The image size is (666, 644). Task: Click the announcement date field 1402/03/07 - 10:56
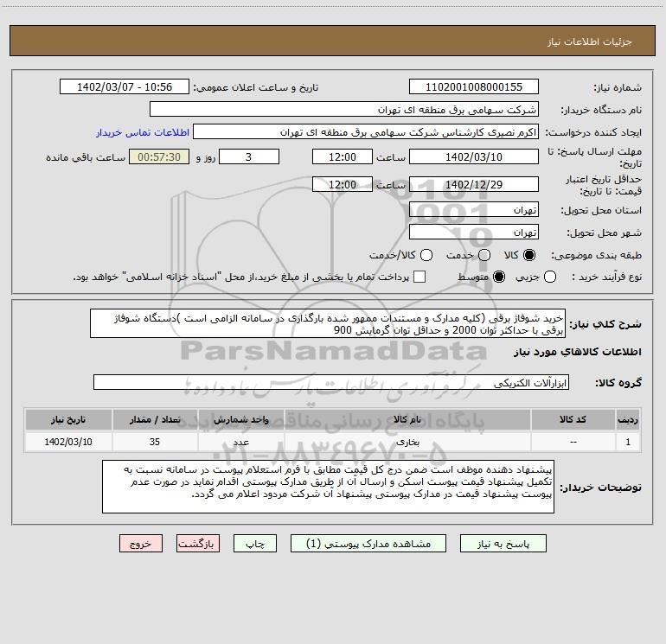pyautogui.click(x=125, y=87)
